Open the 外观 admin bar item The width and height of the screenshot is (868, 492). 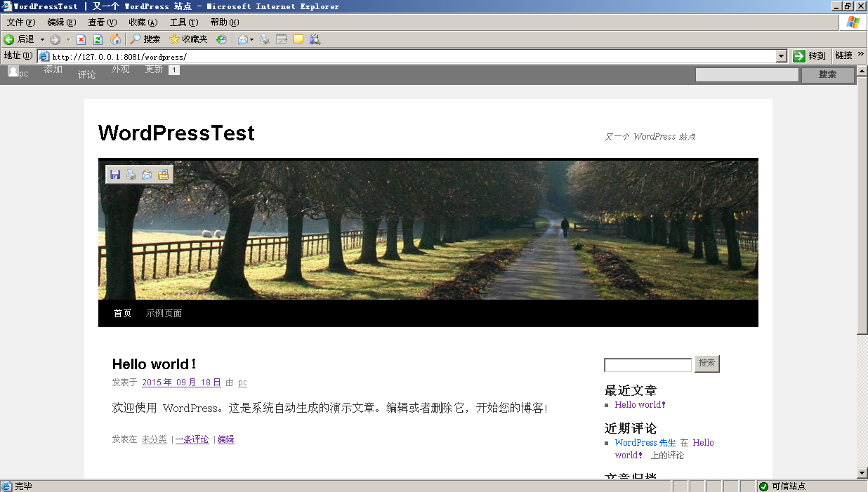(120, 69)
